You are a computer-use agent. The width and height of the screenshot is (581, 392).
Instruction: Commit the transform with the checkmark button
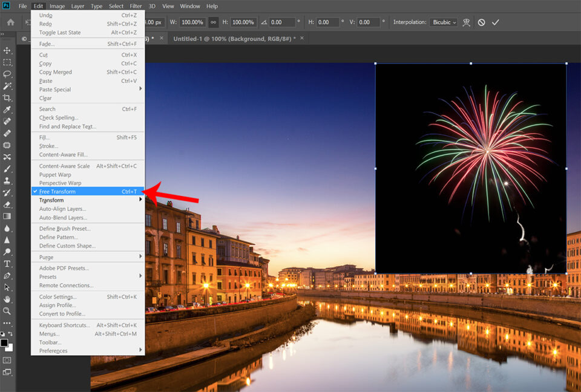coord(496,21)
